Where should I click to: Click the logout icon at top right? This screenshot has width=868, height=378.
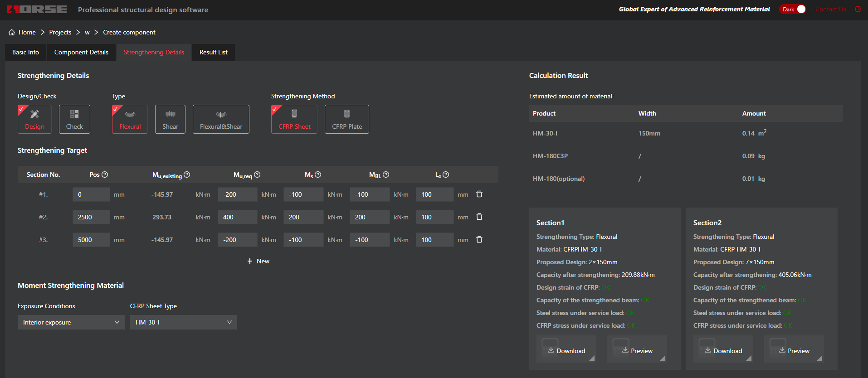coord(858,9)
